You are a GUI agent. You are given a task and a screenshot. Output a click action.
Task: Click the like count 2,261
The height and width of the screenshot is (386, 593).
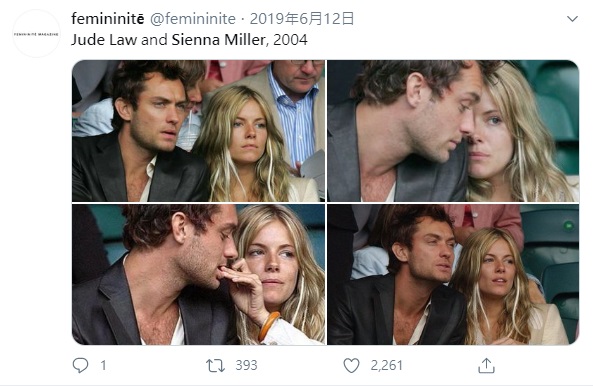[x=386, y=365]
